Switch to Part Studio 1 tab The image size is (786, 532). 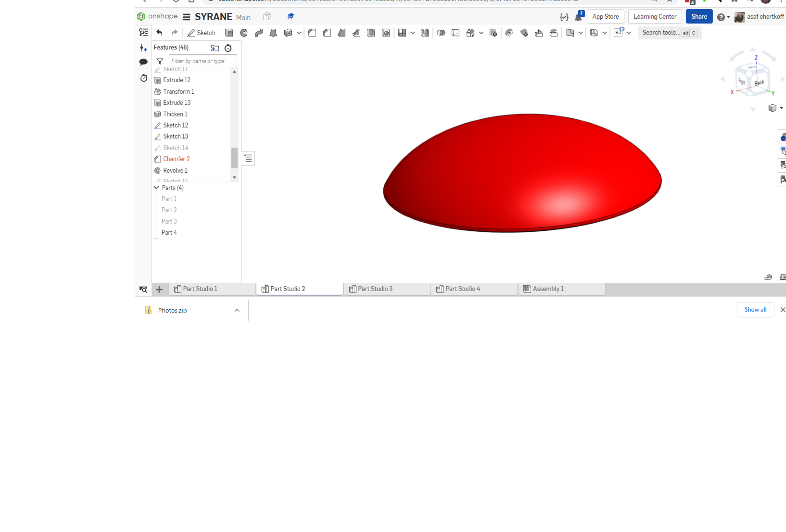click(x=212, y=289)
